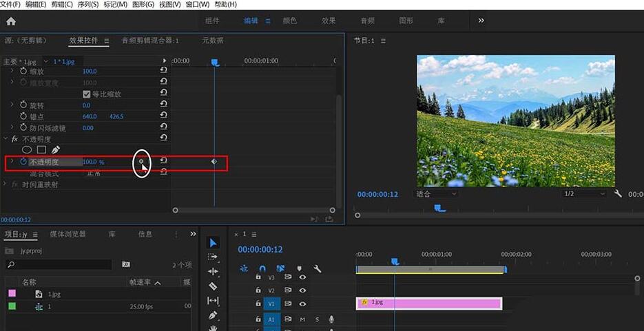
Task: Solo track A1 with S button
Action: (317, 319)
